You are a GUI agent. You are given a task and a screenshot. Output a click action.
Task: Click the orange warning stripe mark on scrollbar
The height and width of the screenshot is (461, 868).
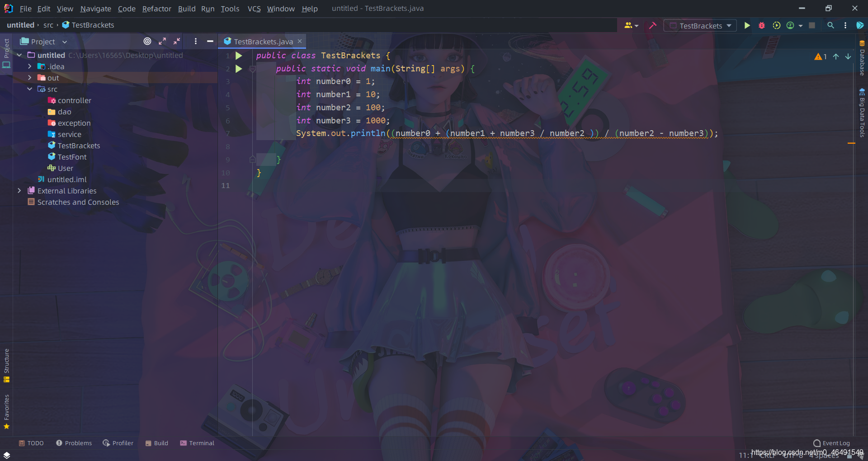851,143
